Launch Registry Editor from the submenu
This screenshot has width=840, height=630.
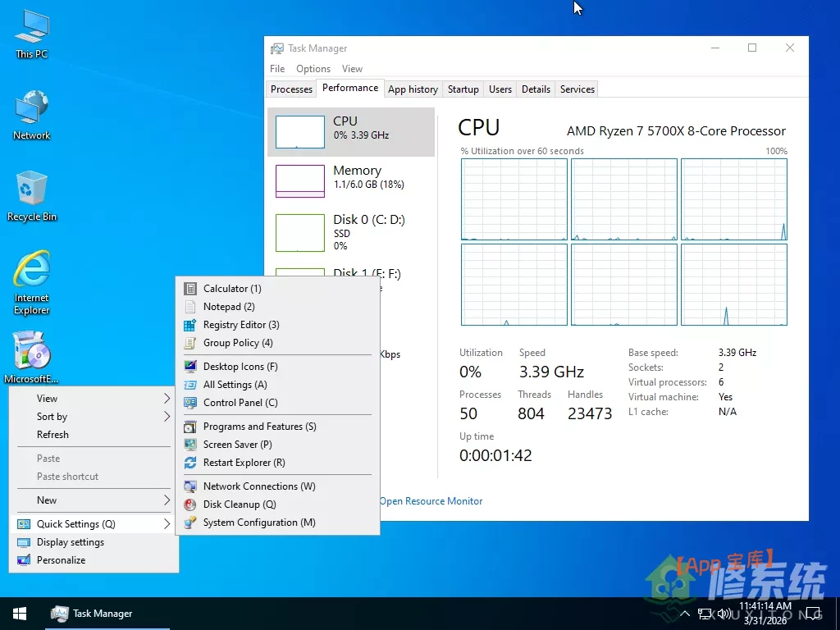(x=241, y=325)
